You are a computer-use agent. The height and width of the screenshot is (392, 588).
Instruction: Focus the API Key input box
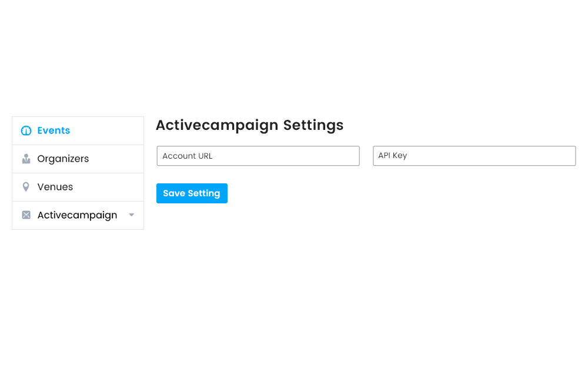474,156
